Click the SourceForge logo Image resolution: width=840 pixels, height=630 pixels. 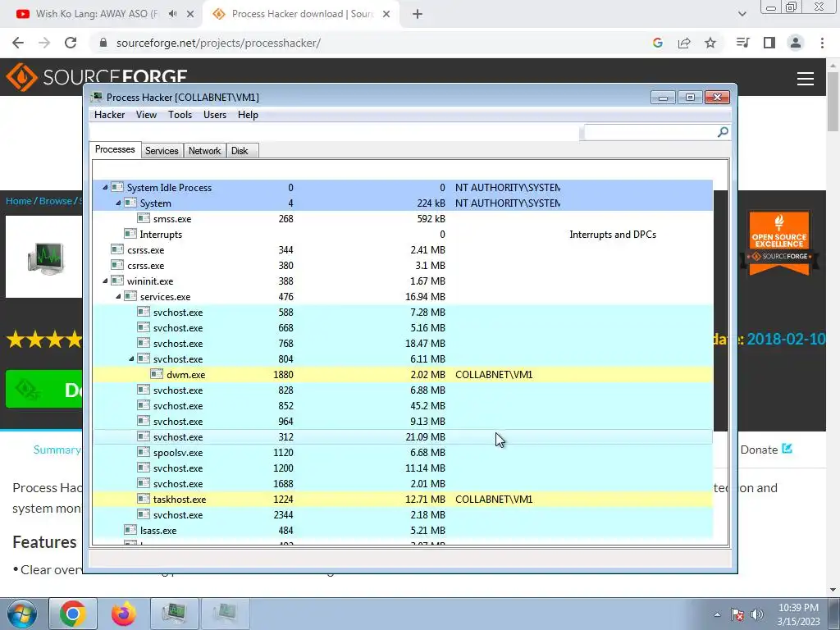click(x=97, y=77)
